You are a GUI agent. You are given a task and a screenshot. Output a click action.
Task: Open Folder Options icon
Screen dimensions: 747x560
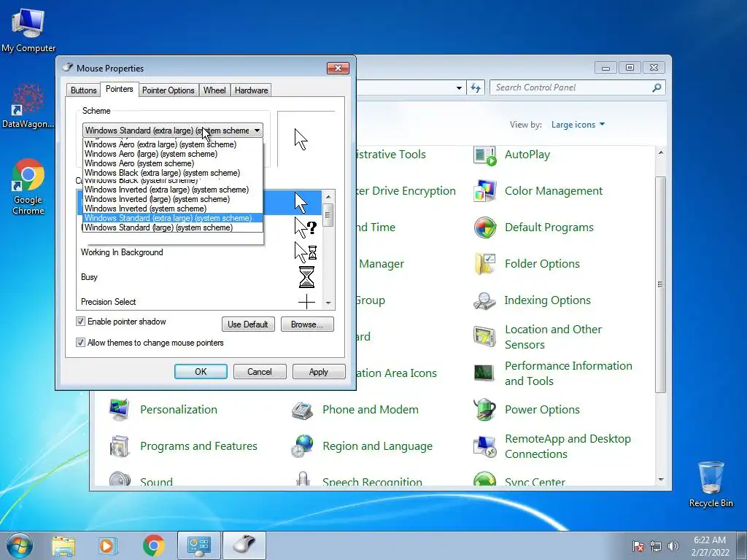(x=485, y=264)
